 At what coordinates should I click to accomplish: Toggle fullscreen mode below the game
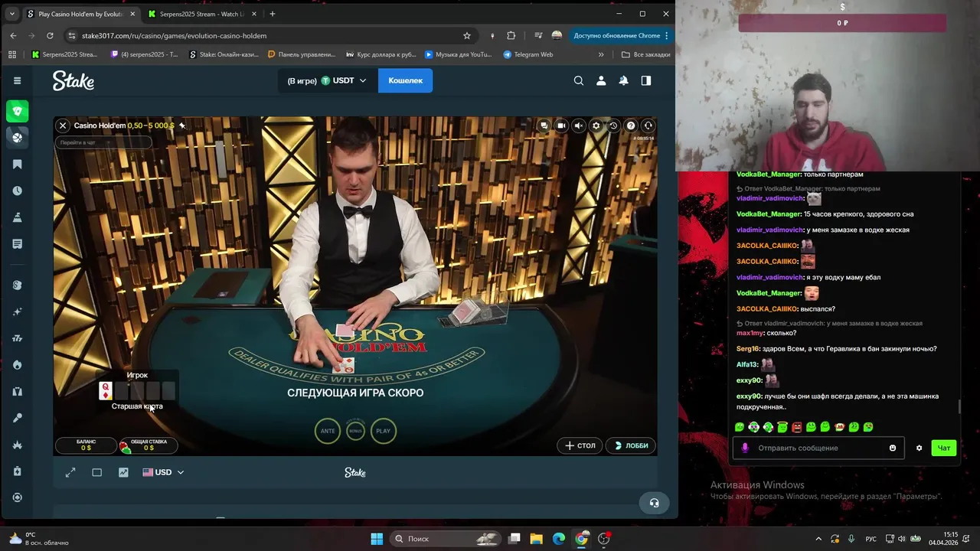tap(70, 472)
